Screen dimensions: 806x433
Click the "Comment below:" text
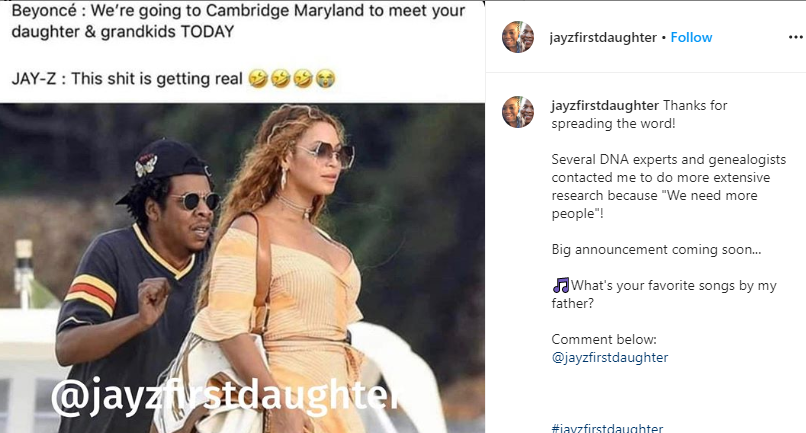(604, 339)
